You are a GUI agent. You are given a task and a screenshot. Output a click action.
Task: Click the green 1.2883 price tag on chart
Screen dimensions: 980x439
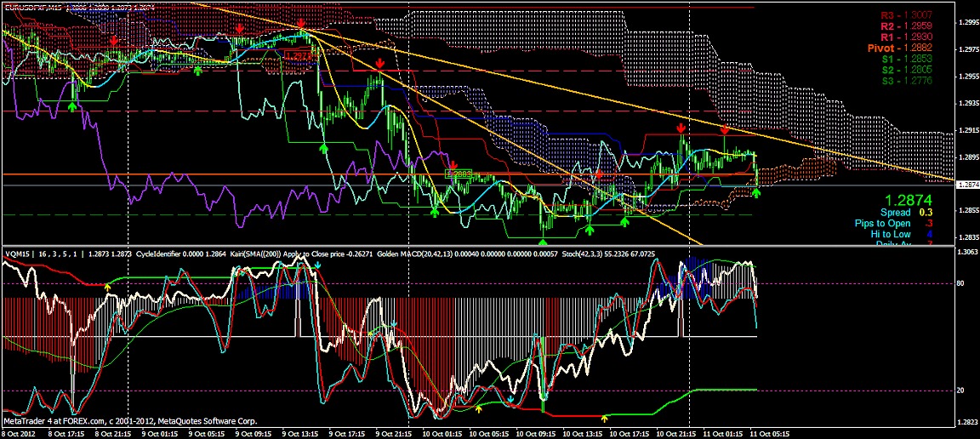coord(459,173)
